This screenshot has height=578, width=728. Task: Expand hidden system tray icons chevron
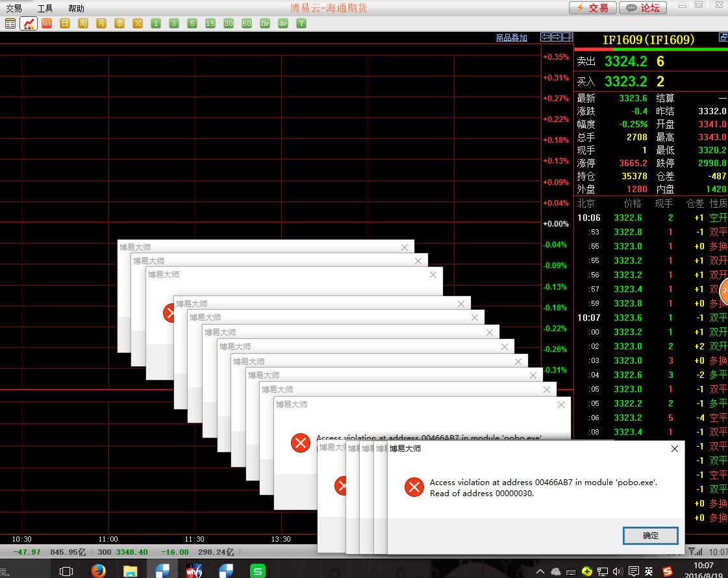tap(540, 572)
